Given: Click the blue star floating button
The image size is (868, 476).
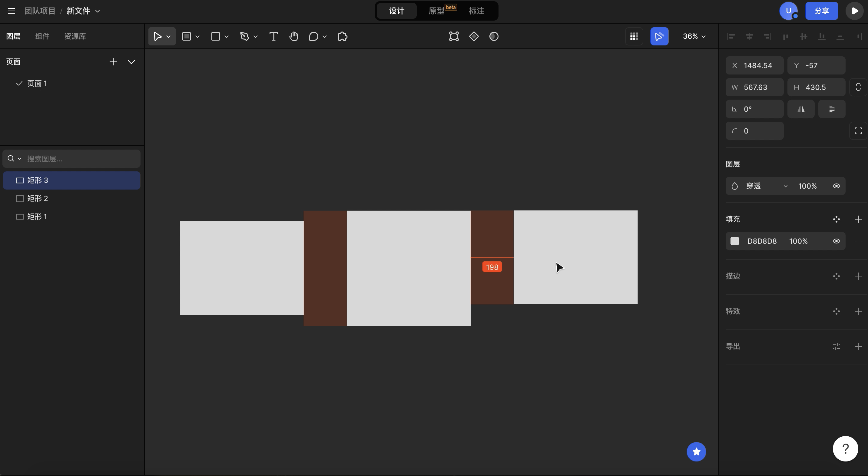Looking at the screenshot, I should (x=697, y=452).
